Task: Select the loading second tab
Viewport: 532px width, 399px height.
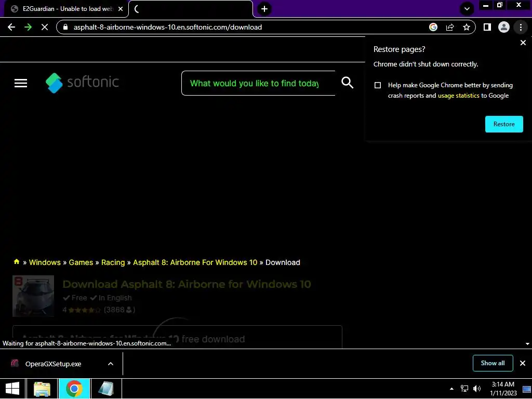Action: pos(191,9)
